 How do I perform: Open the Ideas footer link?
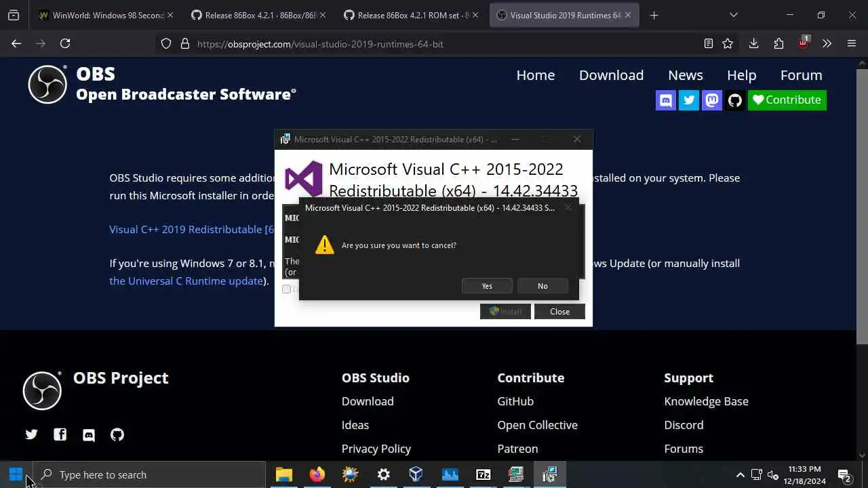pos(355,425)
